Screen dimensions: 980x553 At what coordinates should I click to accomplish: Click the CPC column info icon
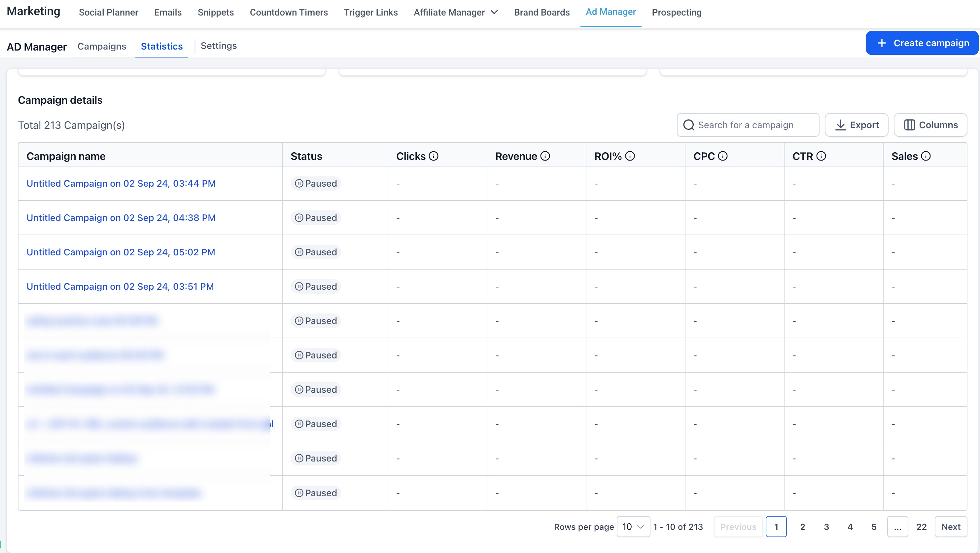723,156
